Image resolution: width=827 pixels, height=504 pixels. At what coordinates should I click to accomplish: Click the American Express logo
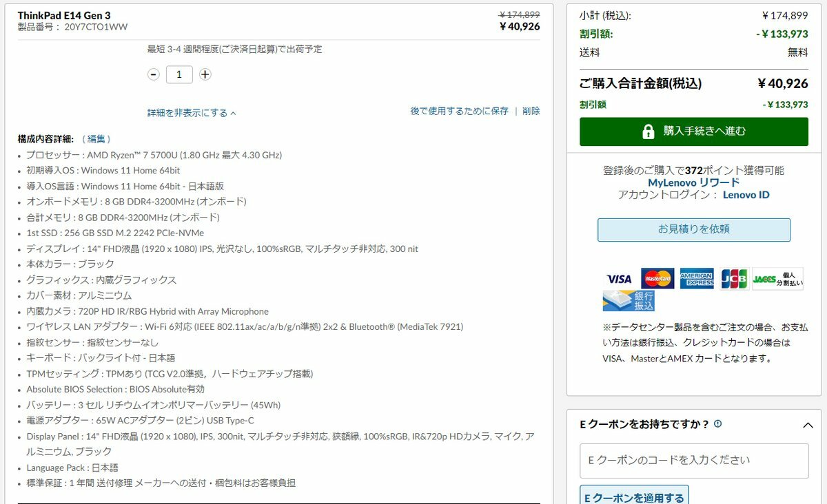(697, 279)
